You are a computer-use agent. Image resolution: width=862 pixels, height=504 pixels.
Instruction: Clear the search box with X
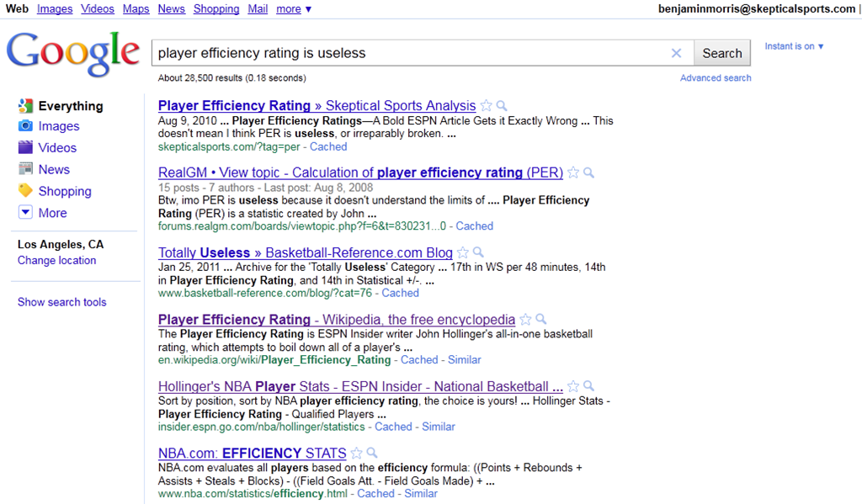pyautogui.click(x=676, y=53)
